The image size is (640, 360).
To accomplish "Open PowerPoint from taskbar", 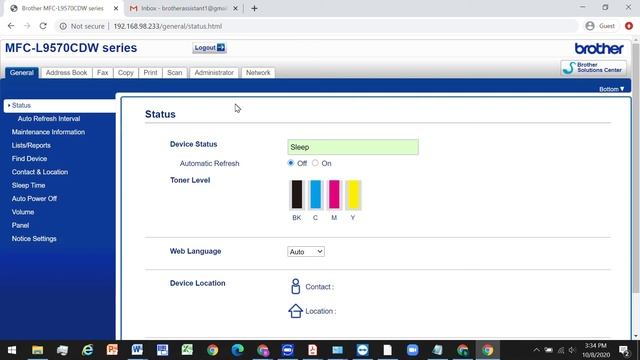I will tap(112, 350).
